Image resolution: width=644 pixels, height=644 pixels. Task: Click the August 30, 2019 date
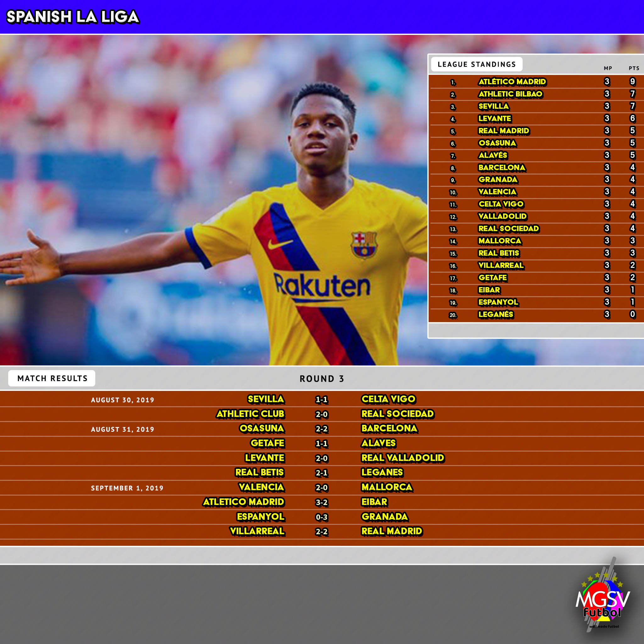(x=123, y=400)
